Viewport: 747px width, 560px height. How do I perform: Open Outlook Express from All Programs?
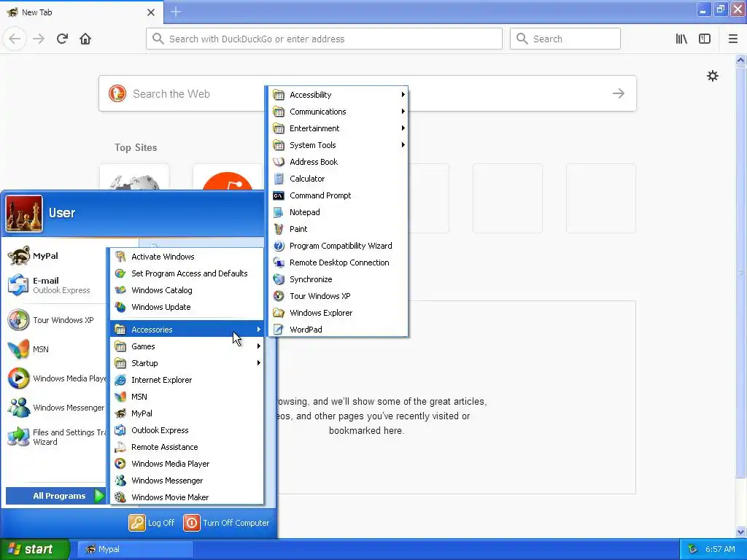pyautogui.click(x=187, y=430)
